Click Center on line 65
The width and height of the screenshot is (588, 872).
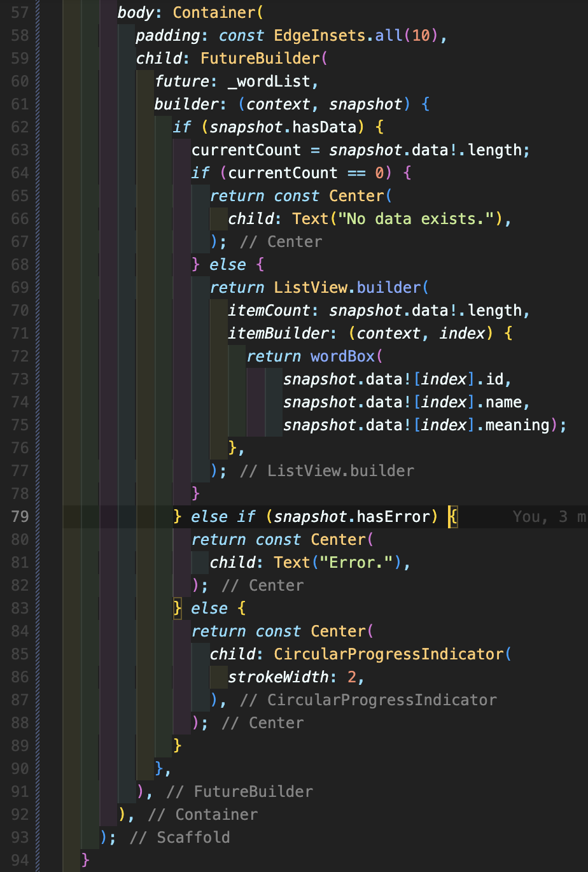click(356, 195)
